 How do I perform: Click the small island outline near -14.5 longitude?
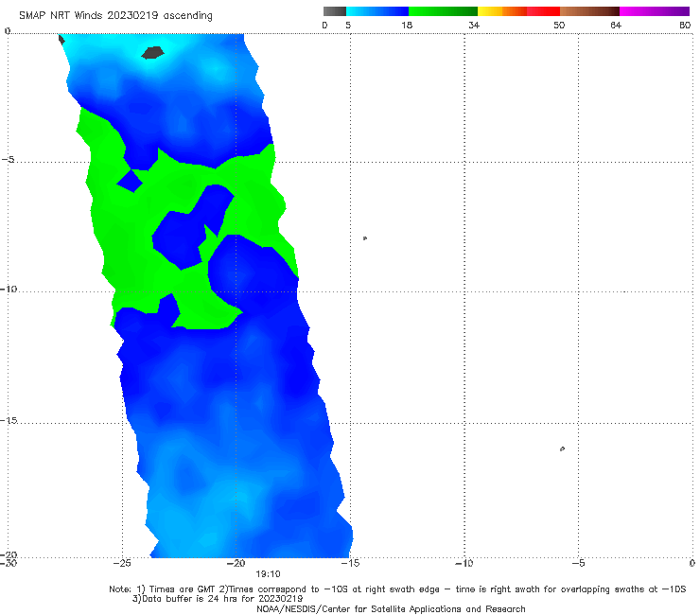[365, 238]
